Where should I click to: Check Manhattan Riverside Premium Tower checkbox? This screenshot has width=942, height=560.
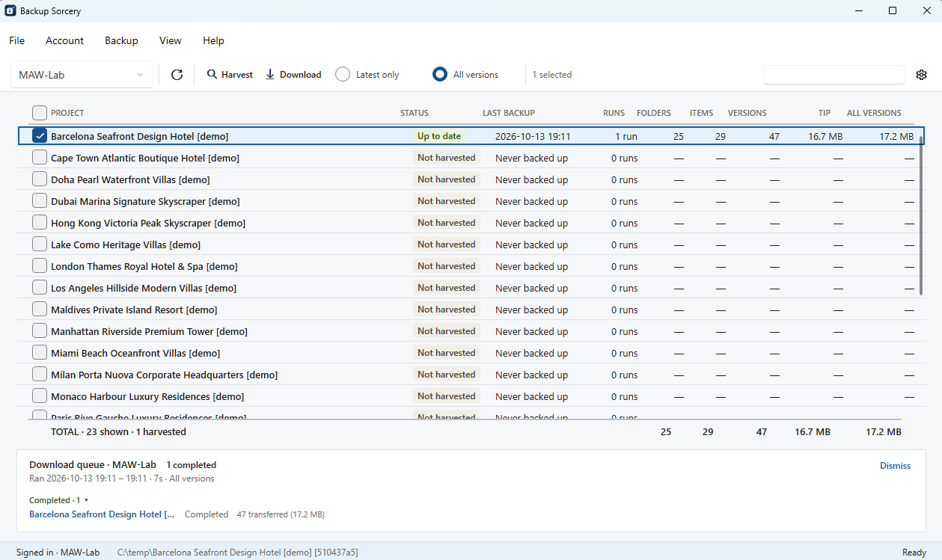click(x=40, y=331)
